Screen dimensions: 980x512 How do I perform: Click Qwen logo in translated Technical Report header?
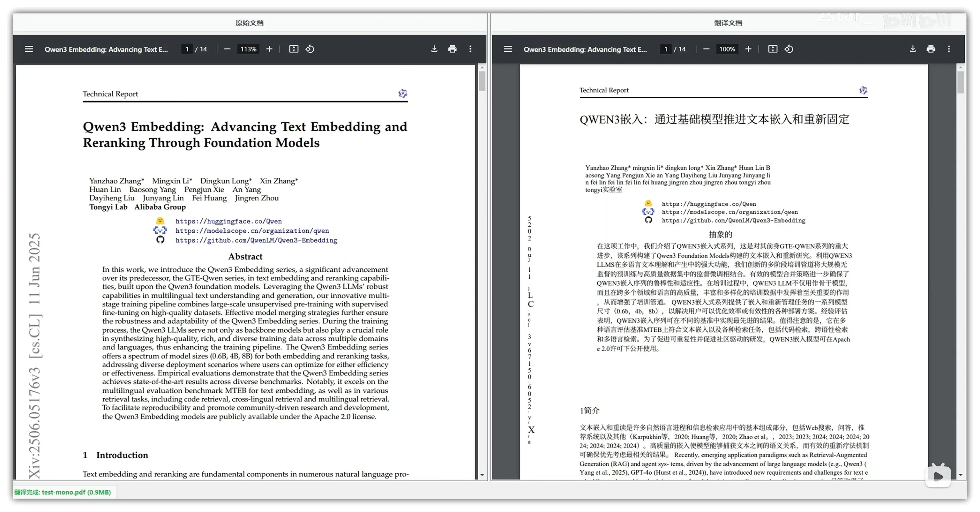(863, 90)
